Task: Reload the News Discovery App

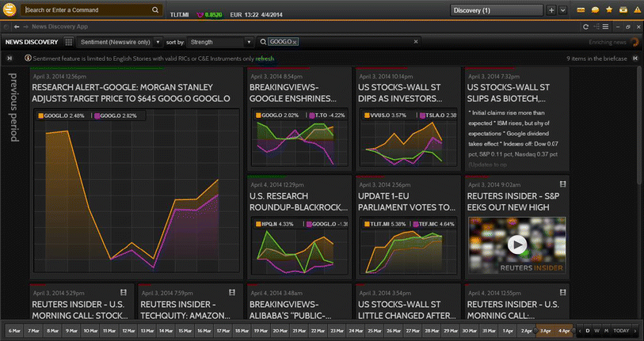Action: tap(585, 27)
